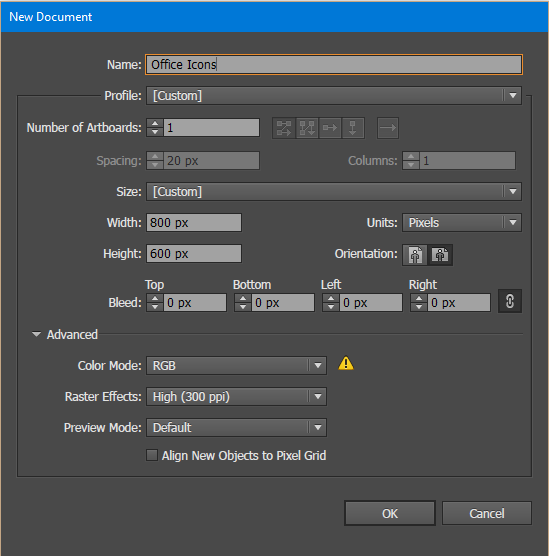Choose portrait orientation icon
Screen dimensions: 549x556
(x=415, y=255)
